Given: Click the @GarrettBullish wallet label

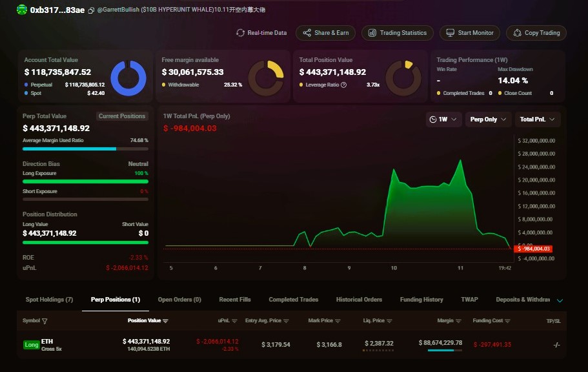Looking at the screenshot, I should tap(181, 10).
